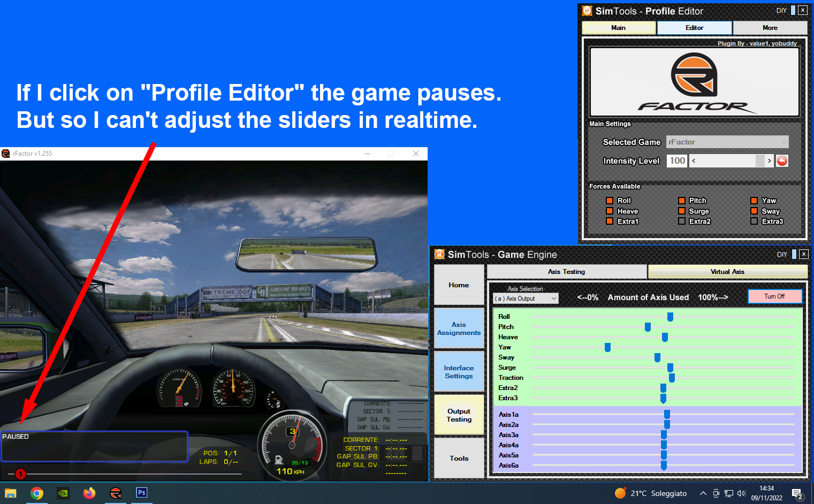Click the Axis1a slider handle
The width and height of the screenshot is (814, 504).
[667, 415]
